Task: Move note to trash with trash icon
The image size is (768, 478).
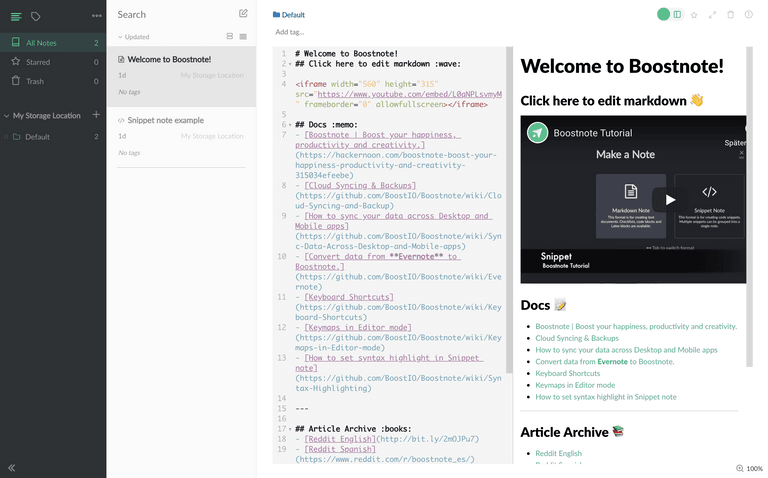Action: click(x=730, y=15)
